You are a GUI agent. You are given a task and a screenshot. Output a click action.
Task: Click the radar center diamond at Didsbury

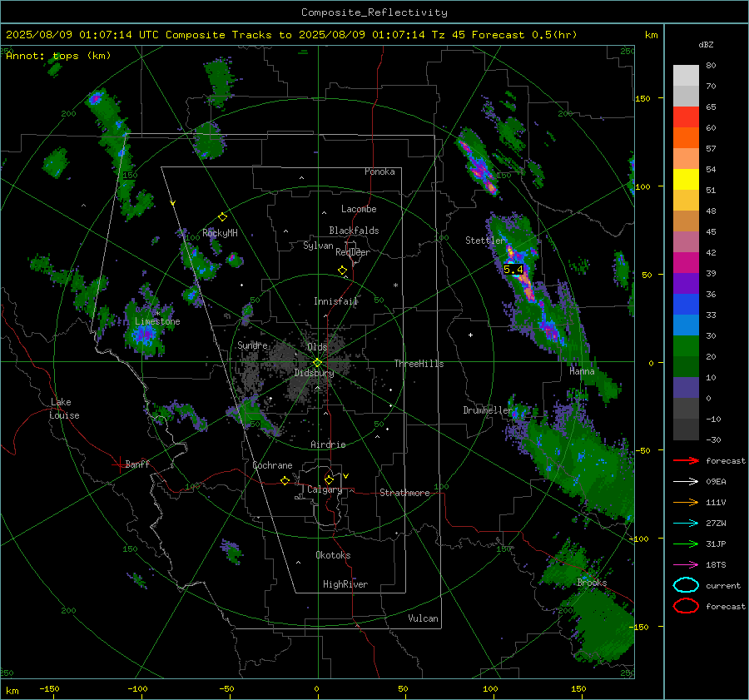[317, 363]
